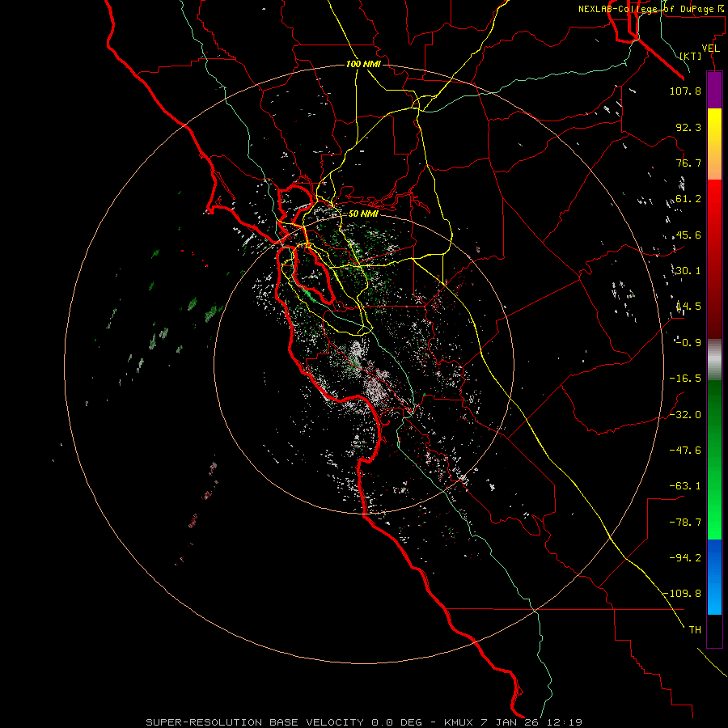Select the -78.7 scale value
The image size is (728, 728).
coord(685,523)
